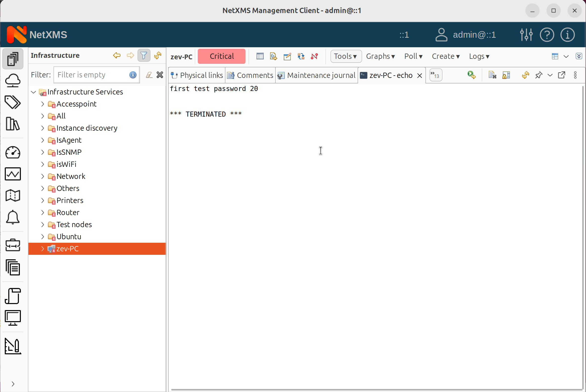Switch to the Maintenance journal tab
This screenshot has width=586, height=392.
coord(317,75)
